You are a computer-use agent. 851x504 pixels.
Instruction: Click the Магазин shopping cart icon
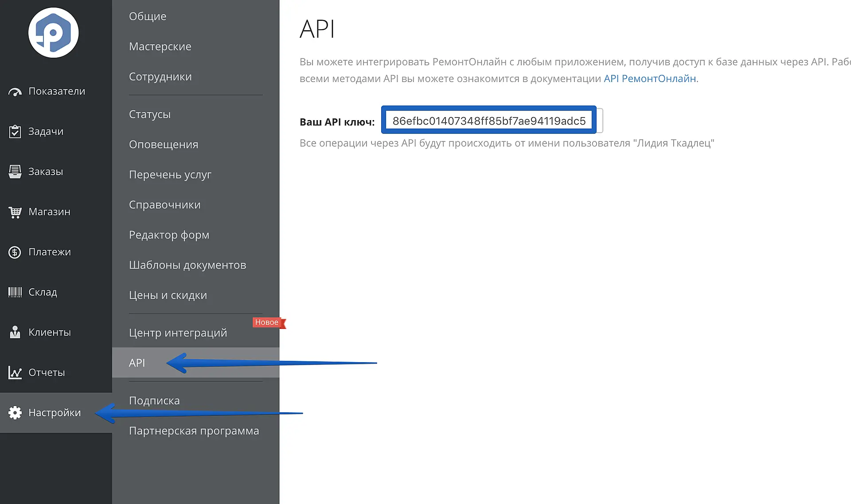point(15,212)
